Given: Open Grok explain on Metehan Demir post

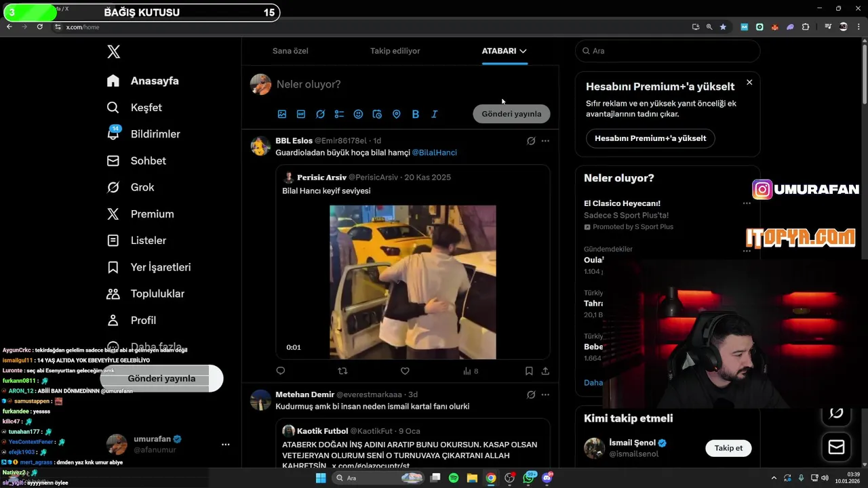Looking at the screenshot, I should point(531,394).
